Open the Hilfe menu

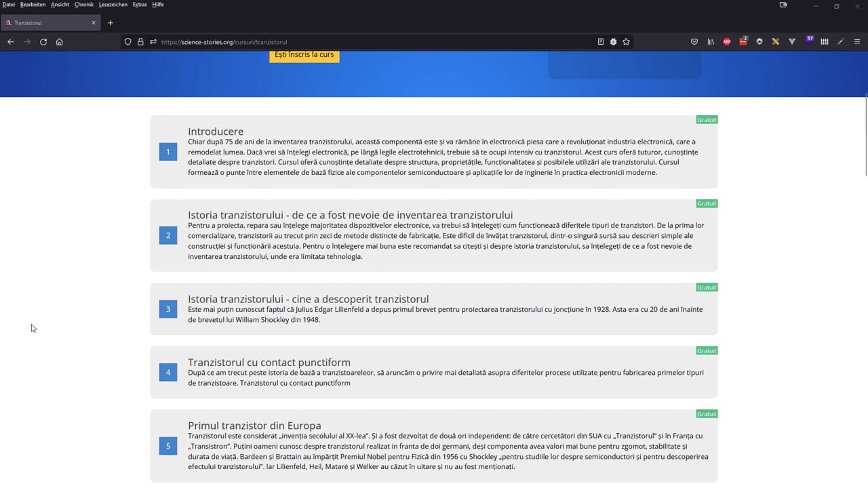pyautogui.click(x=158, y=5)
